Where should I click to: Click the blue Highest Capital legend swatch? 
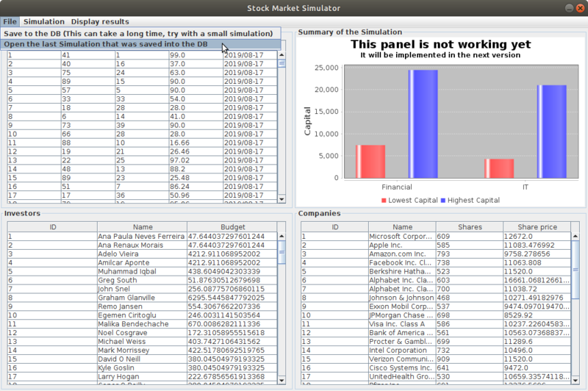[x=442, y=201]
